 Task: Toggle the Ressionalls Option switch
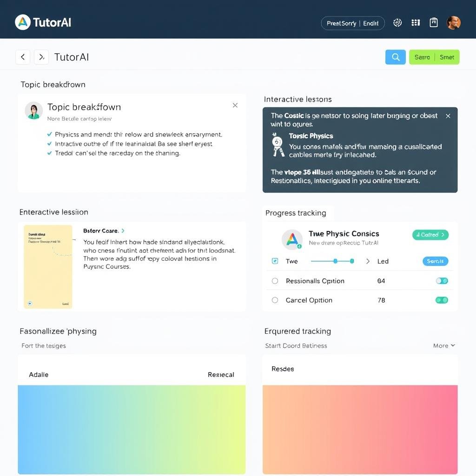coord(442,281)
